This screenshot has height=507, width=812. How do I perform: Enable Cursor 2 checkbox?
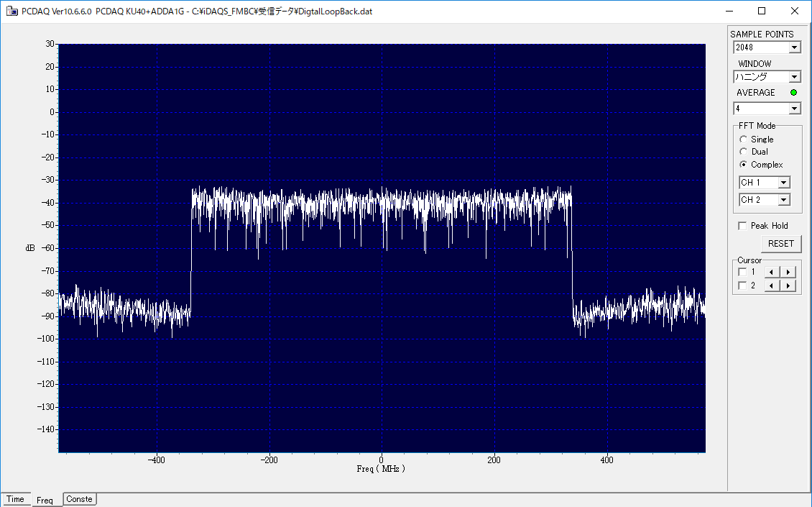(x=742, y=286)
